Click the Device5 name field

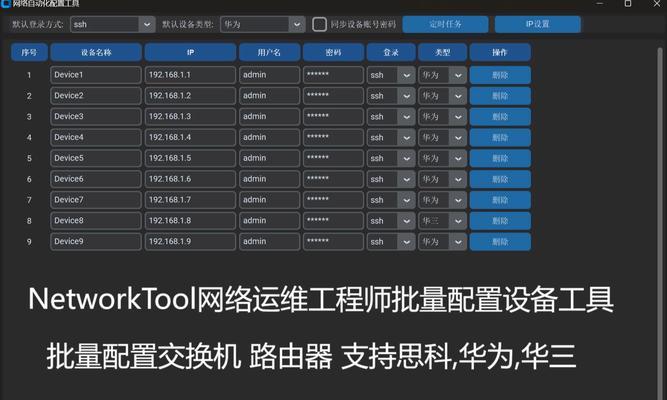point(96,158)
